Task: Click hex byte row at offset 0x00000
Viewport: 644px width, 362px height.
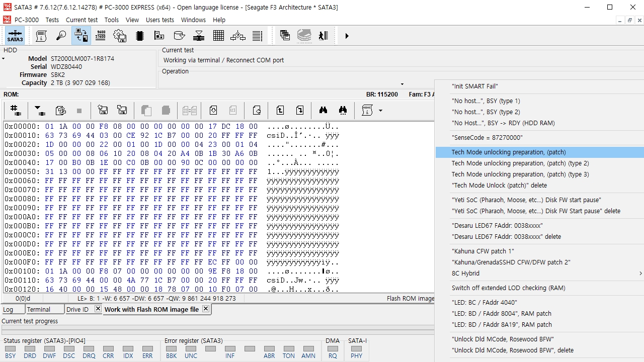Action: 151,127
